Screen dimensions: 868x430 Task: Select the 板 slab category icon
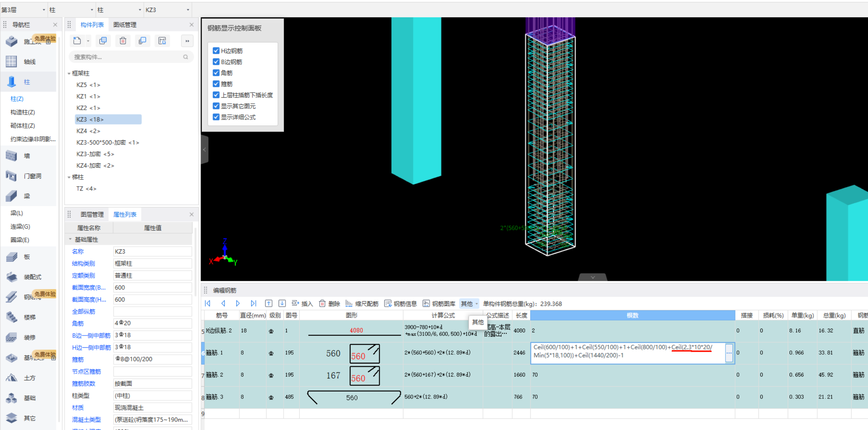11,257
